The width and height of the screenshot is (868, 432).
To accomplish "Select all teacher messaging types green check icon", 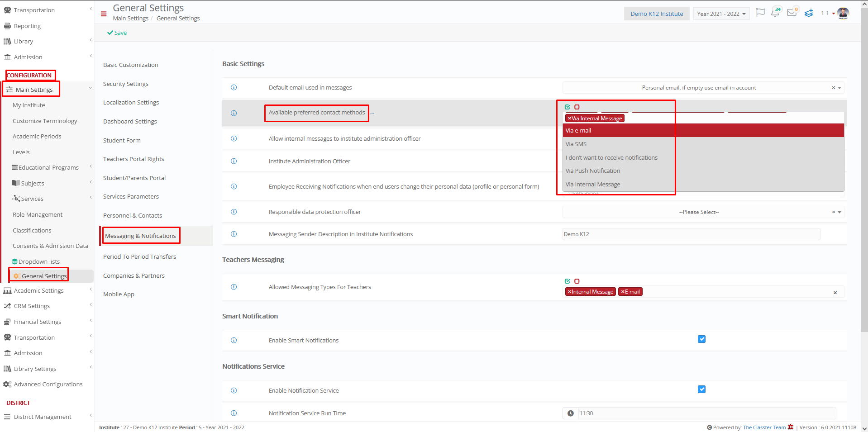I will [568, 281].
